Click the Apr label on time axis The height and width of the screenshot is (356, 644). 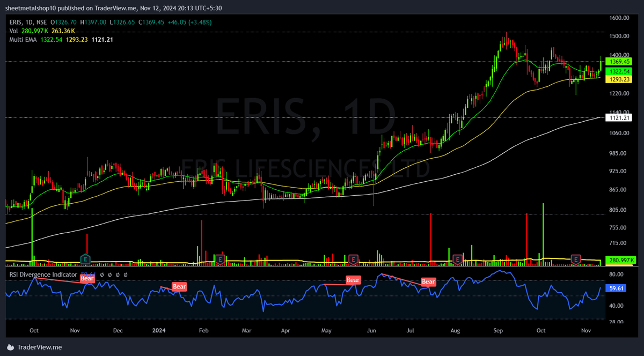[x=286, y=331]
